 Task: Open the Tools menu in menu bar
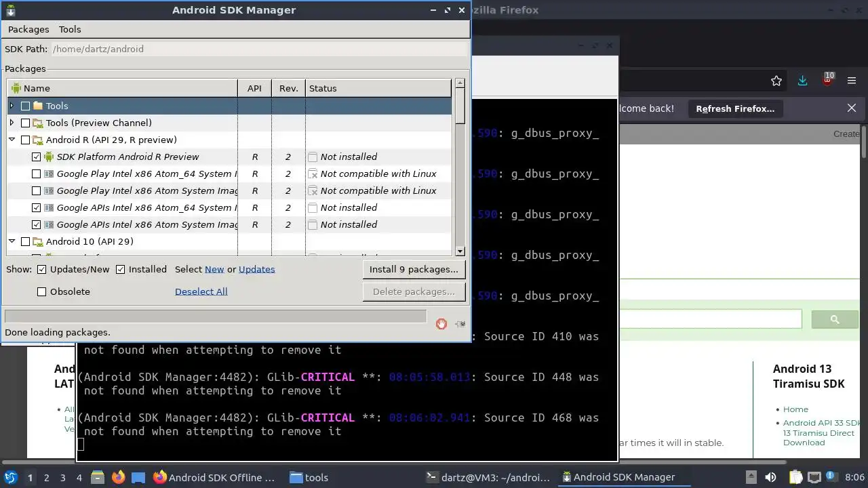coord(70,29)
